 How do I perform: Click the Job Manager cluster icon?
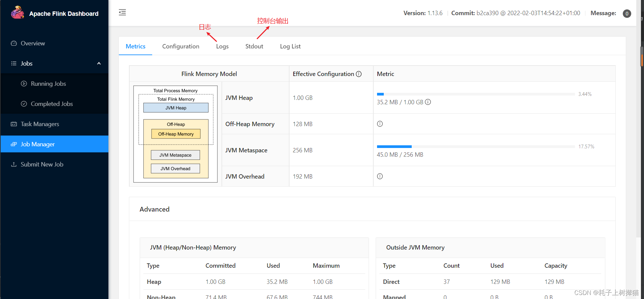(14, 144)
